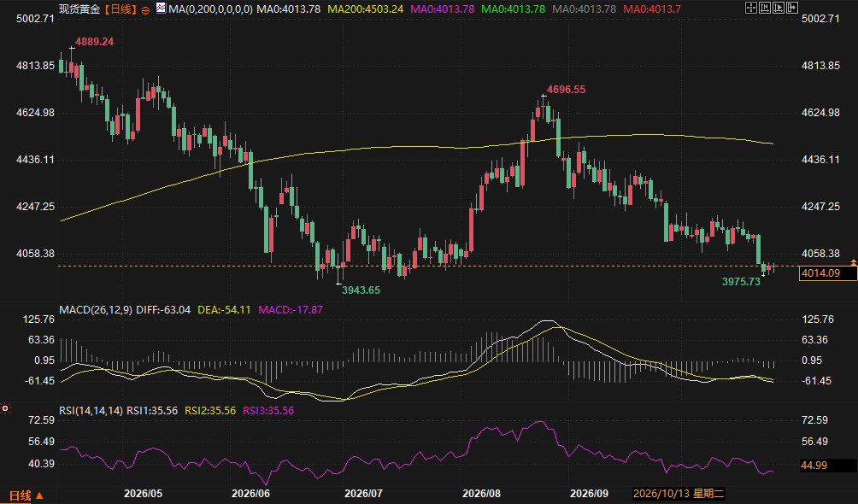Screen dimensions: 858x504
Task: Click the 3943.65 low price label
Action: point(361,290)
